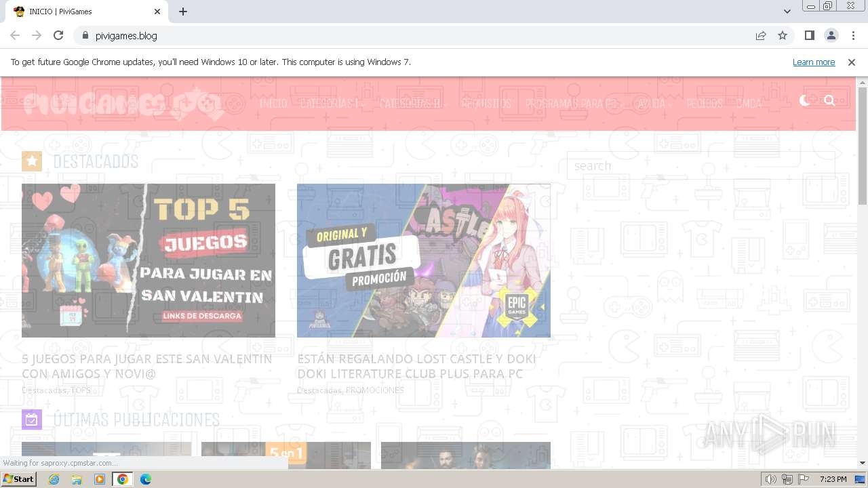Toggle the Chrome side panel

[809, 35]
